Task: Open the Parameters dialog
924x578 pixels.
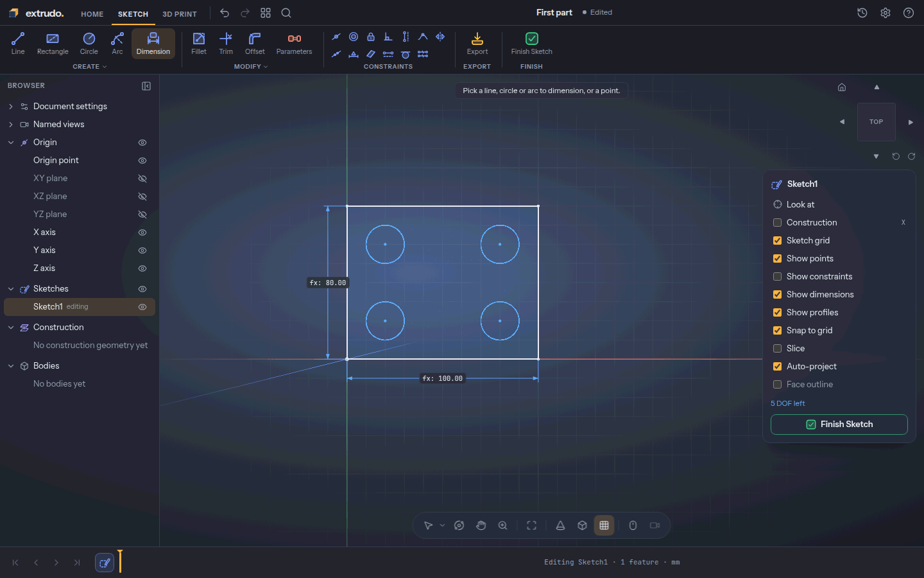Action: pos(295,44)
